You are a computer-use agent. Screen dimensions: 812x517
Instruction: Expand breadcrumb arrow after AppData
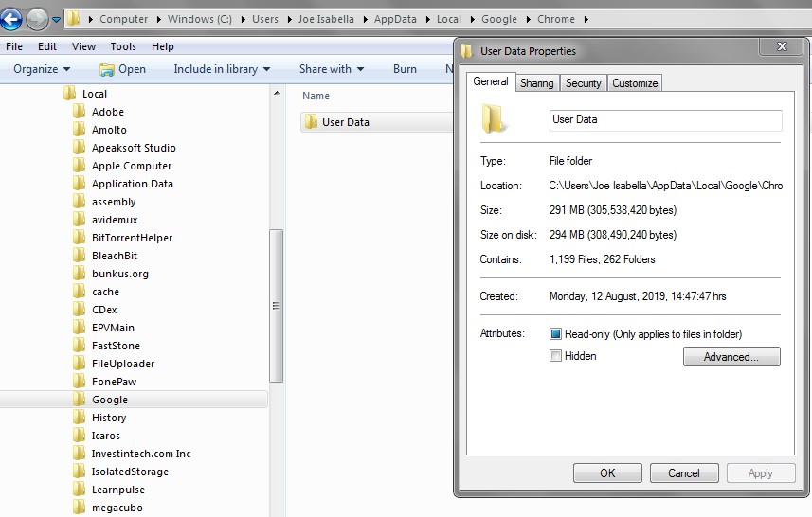coord(427,20)
